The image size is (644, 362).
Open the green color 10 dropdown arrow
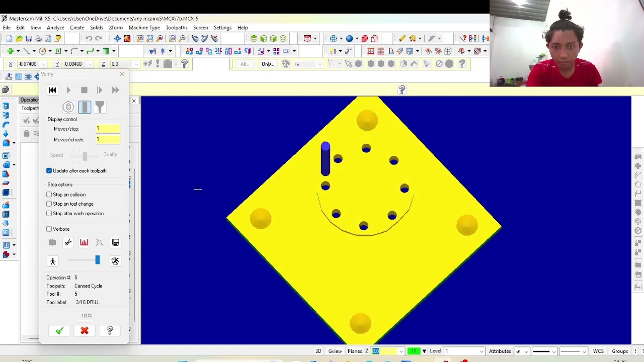pos(424,351)
